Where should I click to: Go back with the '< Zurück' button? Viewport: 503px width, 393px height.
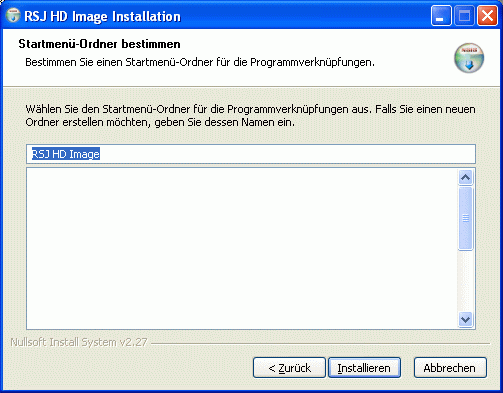(289, 368)
